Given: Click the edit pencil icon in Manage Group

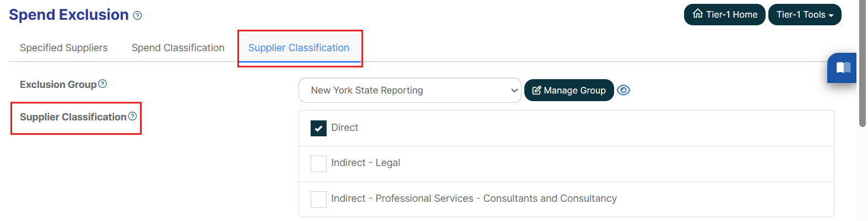Looking at the screenshot, I should click(537, 90).
